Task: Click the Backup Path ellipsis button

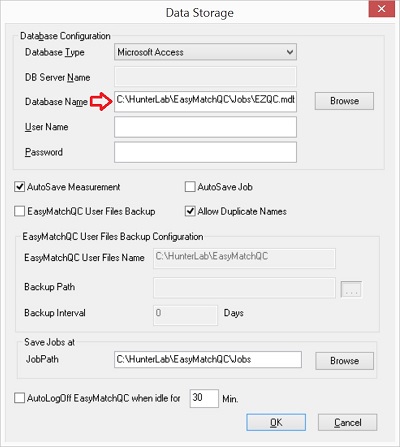Action: [351, 289]
